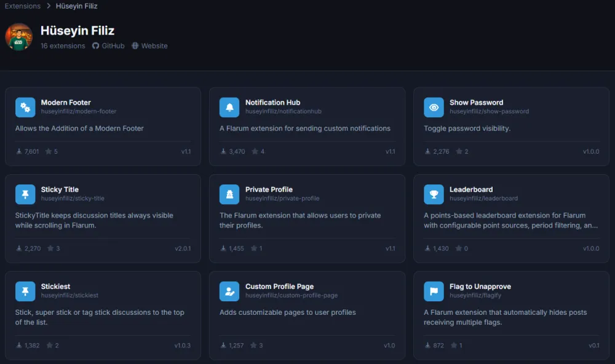Viewport: 615px width, 364px height.
Task: Click 'Adds customizable pages to user profiles' description
Action: 287,312
